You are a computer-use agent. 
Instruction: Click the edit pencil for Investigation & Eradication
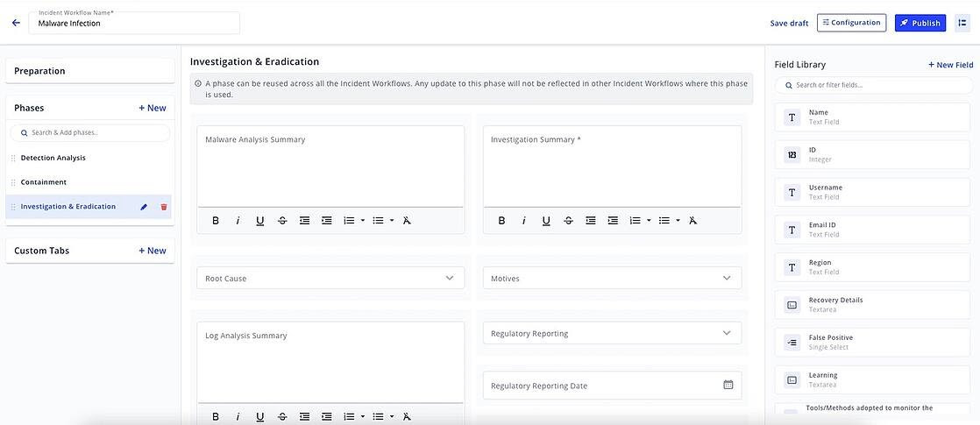(144, 207)
